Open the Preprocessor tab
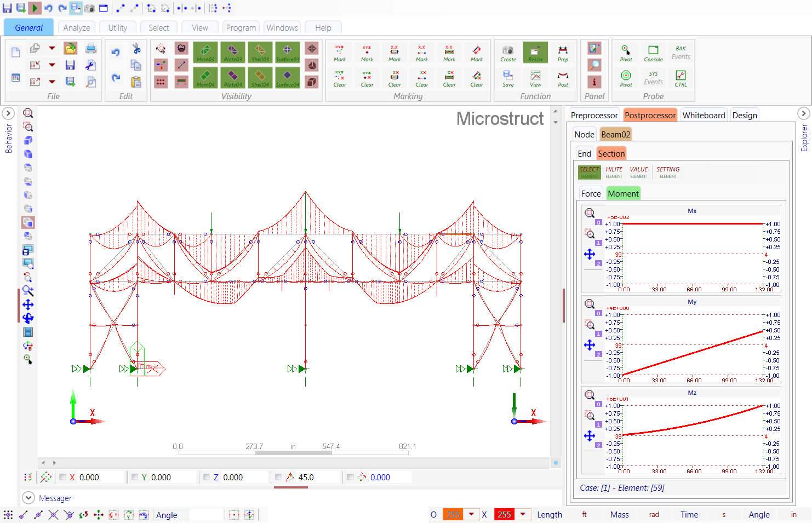This screenshot has height=523, width=812. (594, 115)
